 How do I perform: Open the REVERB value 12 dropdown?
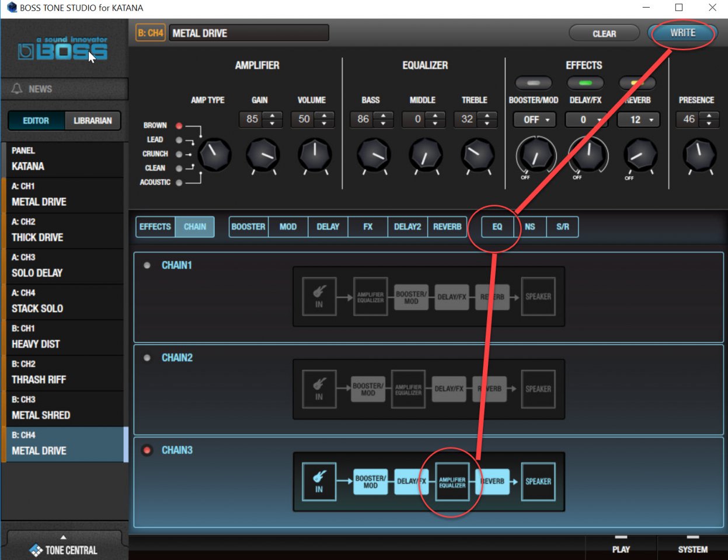(639, 120)
